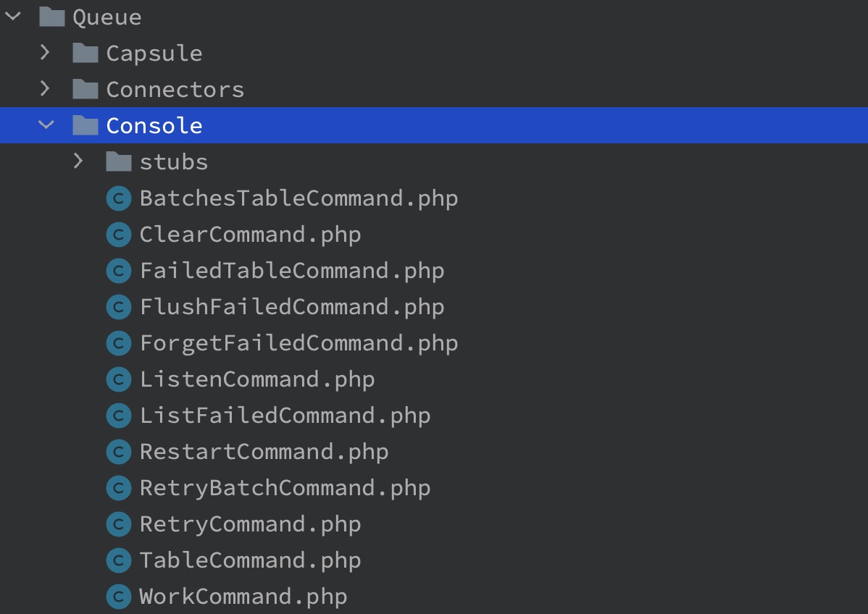
Task: Expand the Capsule folder arrow
Action: (46, 53)
